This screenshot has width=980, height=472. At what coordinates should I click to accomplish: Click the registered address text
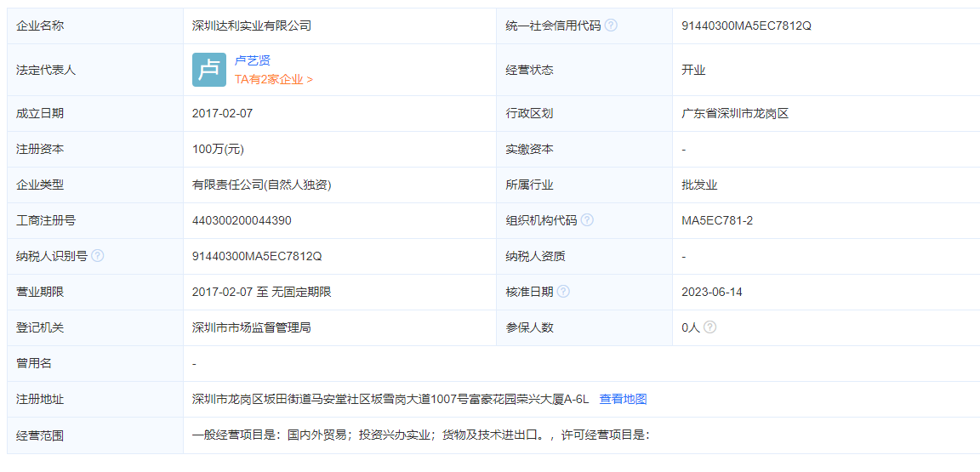pyautogui.click(x=390, y=399)
